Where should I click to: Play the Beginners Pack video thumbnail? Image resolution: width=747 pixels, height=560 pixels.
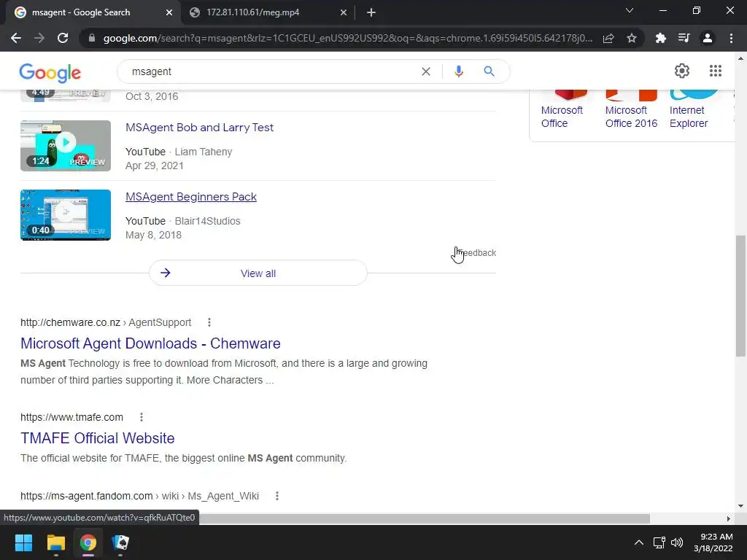click(66, 215)
